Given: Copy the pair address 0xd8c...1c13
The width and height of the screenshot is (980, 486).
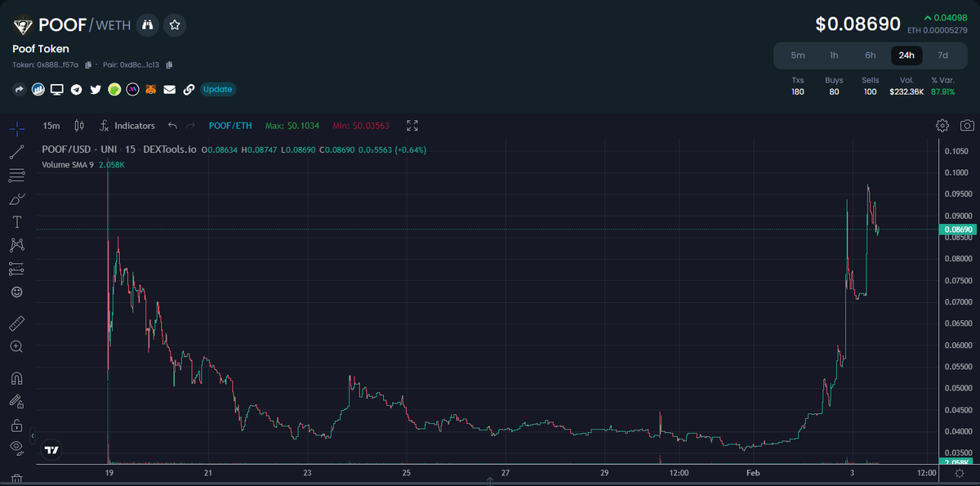Looking at the screenshot, I should tap(169, 65).
